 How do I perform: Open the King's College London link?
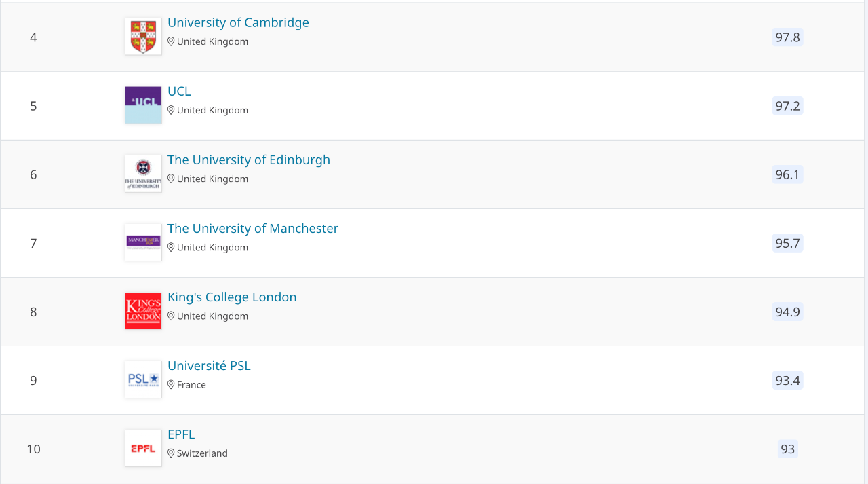click(x=232, y=297)
